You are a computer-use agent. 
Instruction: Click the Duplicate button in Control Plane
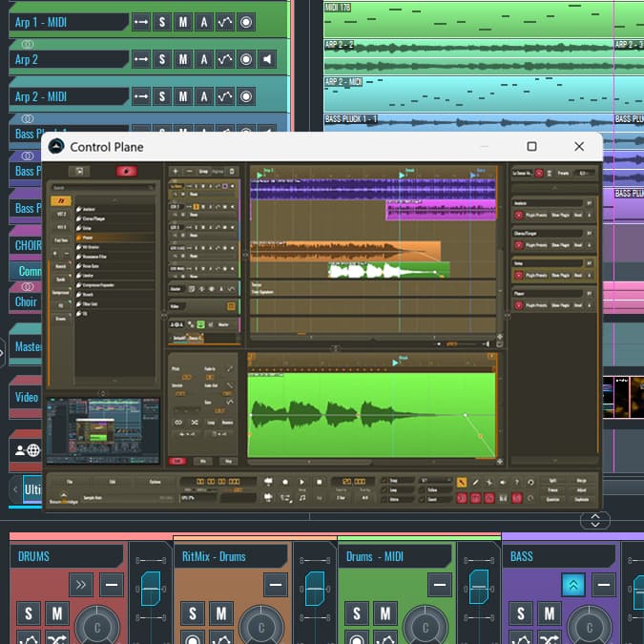tap(582, 499)
